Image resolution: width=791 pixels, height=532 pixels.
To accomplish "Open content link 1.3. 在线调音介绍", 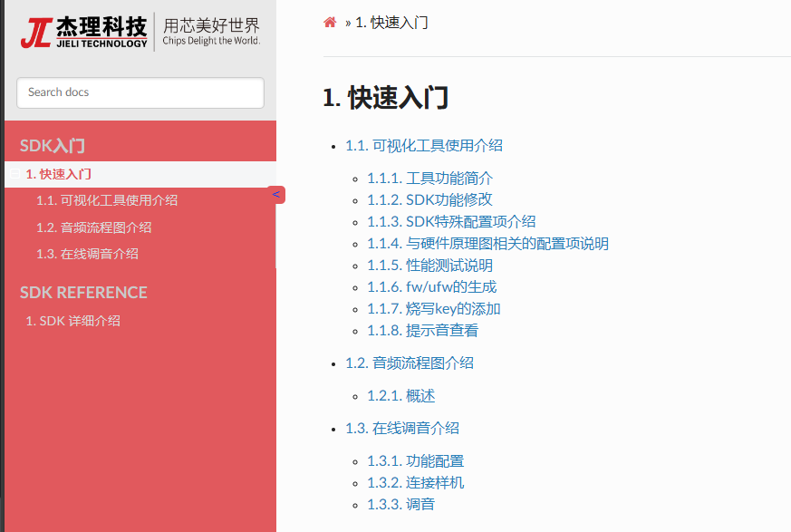I will point(402,429).
